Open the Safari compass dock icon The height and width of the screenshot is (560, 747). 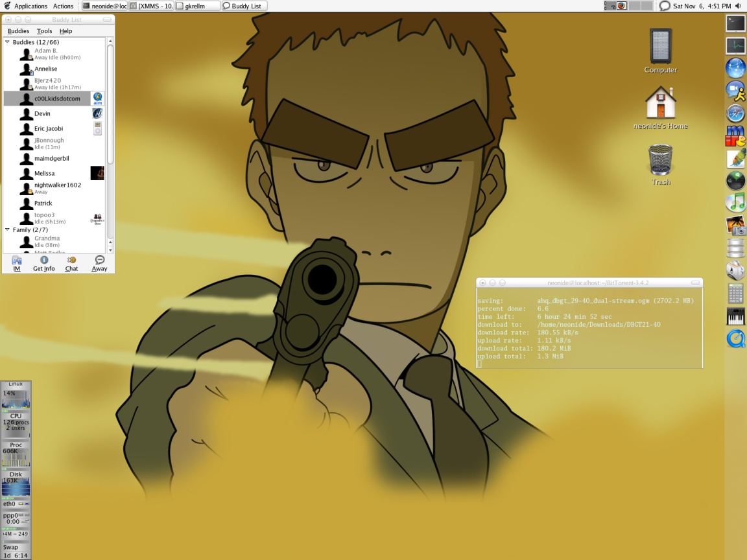(735, 113)
